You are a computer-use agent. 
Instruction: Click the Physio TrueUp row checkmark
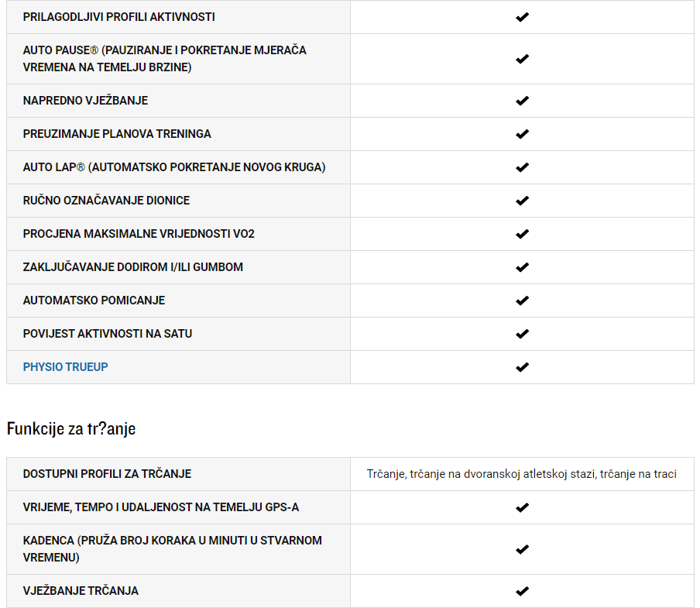(x=522, y=367)
